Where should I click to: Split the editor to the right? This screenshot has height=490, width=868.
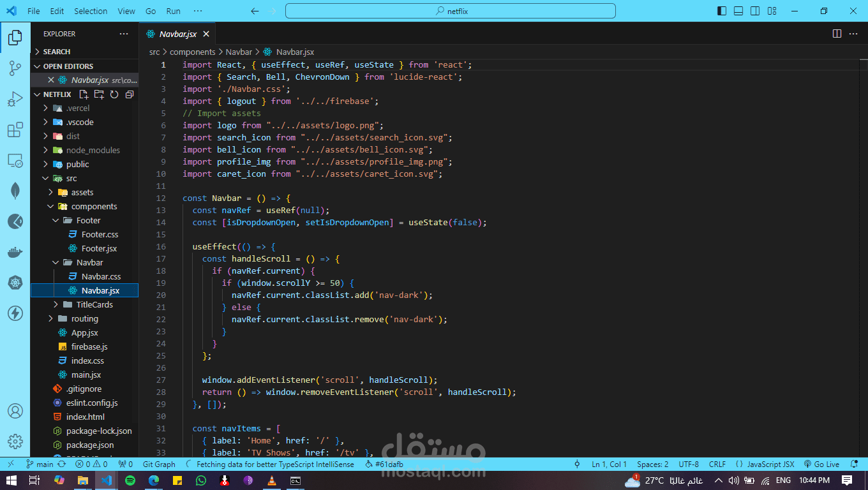[x=837, y=34]
